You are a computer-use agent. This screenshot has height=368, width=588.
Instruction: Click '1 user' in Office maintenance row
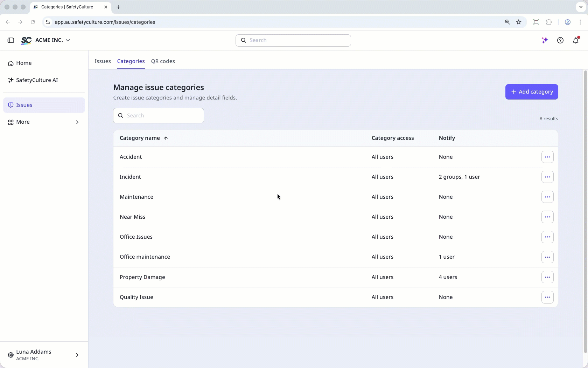(447, 257)
